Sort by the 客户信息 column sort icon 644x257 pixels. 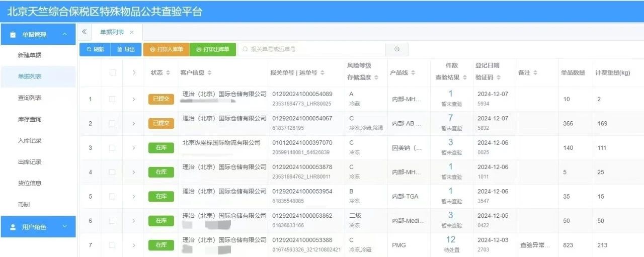[209, 73]
